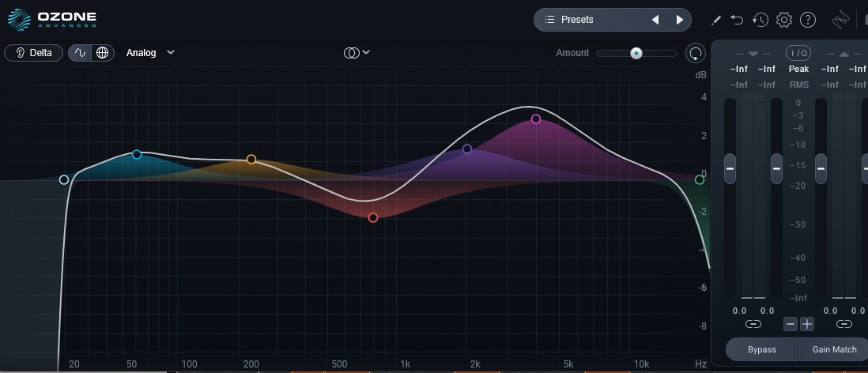Expand the Analog mode dropdown
This screenshot has width=868, height=373.
[x=150, y=53]
